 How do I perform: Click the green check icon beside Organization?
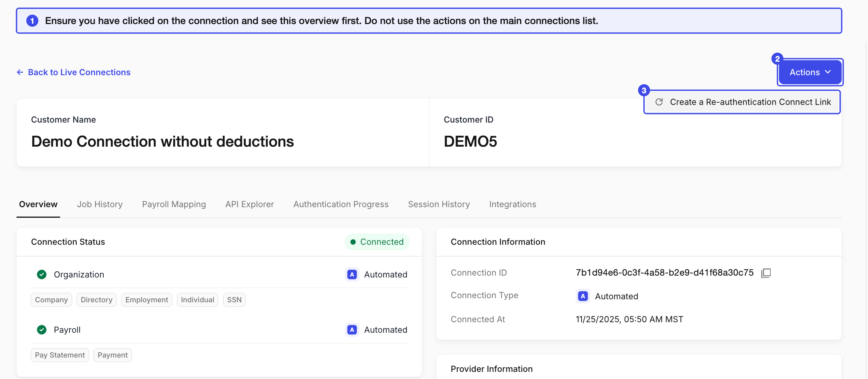42,274
